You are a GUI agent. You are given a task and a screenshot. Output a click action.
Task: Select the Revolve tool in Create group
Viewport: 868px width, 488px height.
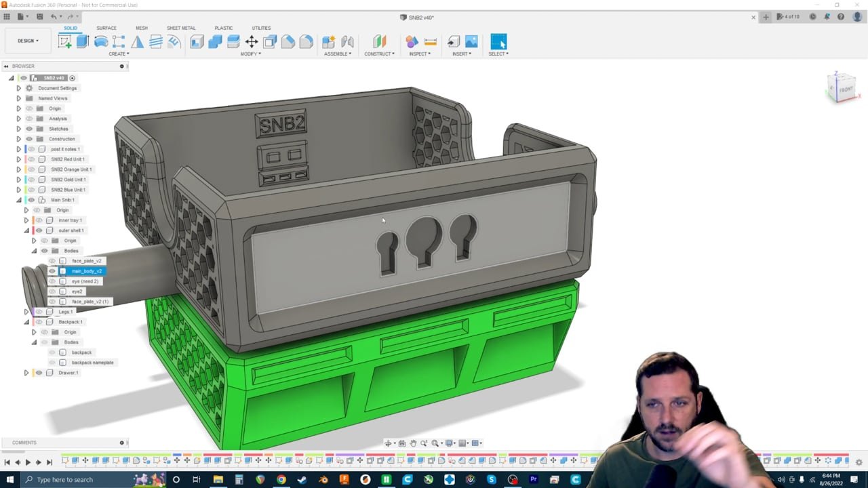click(x=101, y=41)
